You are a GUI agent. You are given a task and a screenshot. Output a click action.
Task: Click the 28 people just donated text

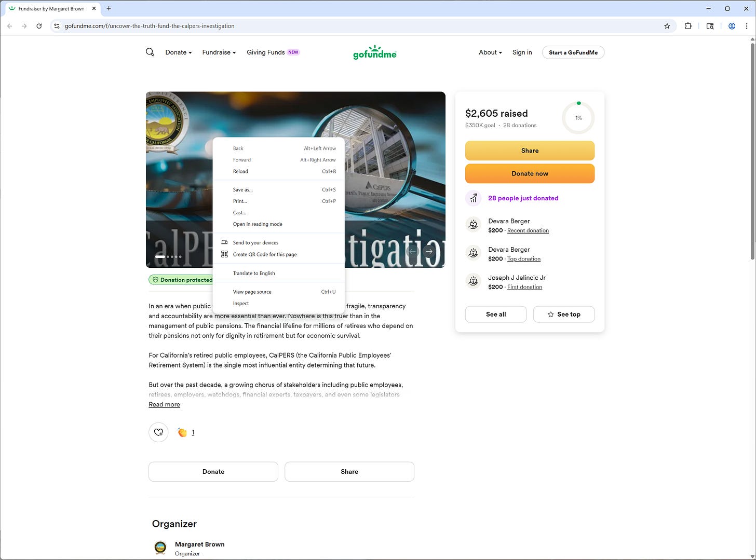coord(523,198)
